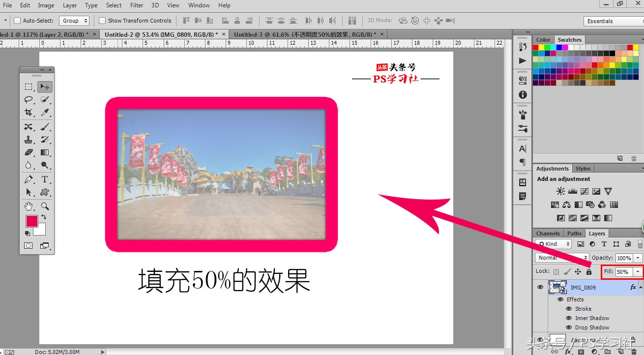Select the Crop tool

point(29,112)
